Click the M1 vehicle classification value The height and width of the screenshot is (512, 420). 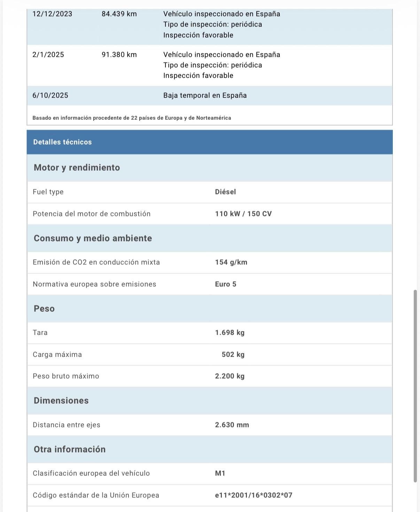220,473
